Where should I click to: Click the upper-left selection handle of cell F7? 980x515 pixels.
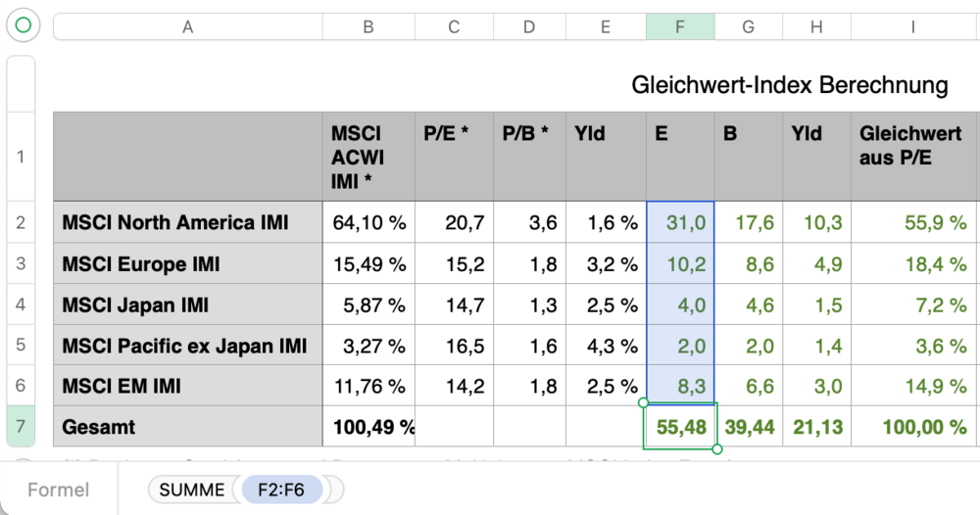coord(643,402)
